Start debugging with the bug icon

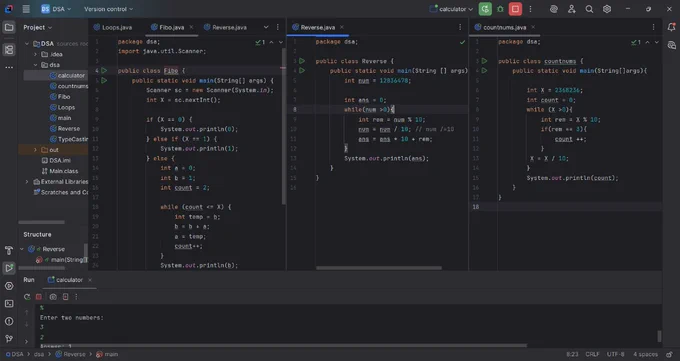point(500,9)
